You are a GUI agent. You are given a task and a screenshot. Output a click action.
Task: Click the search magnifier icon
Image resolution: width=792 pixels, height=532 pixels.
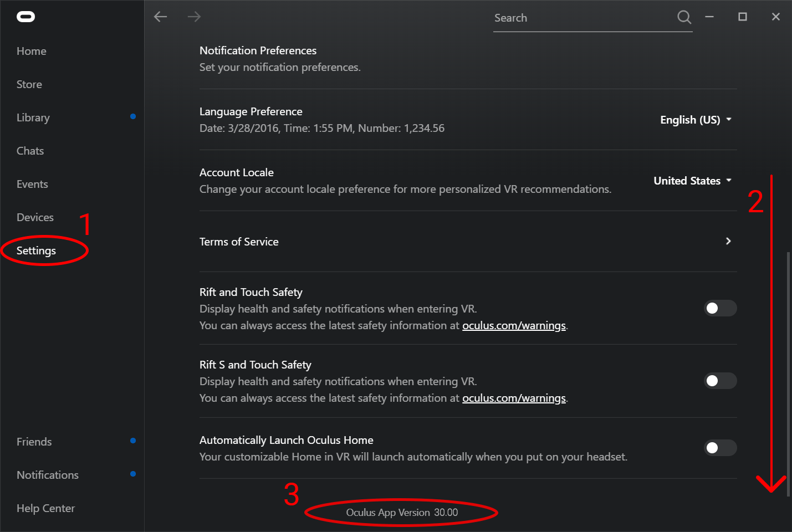pos(684,17)
